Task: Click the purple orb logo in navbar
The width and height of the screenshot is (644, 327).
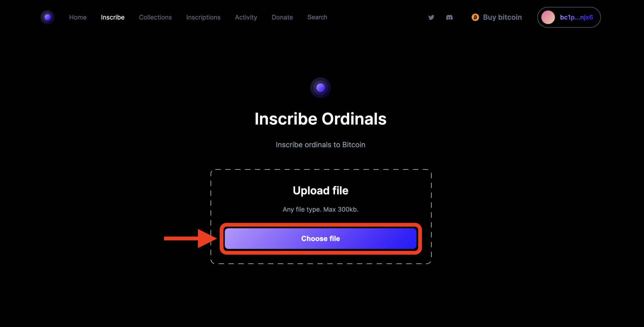Action: (x=48, y=17)
